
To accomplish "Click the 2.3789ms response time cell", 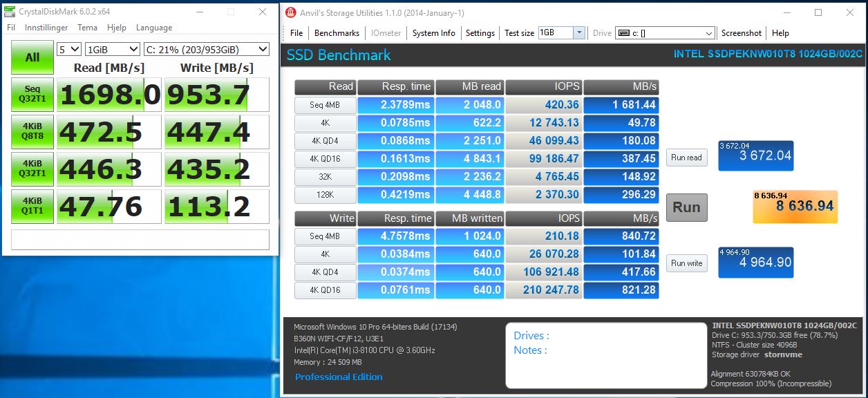I will [395, 105].
